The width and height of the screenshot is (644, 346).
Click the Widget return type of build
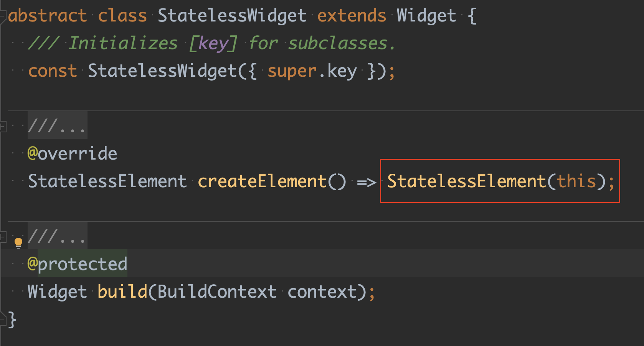(58, 292)
